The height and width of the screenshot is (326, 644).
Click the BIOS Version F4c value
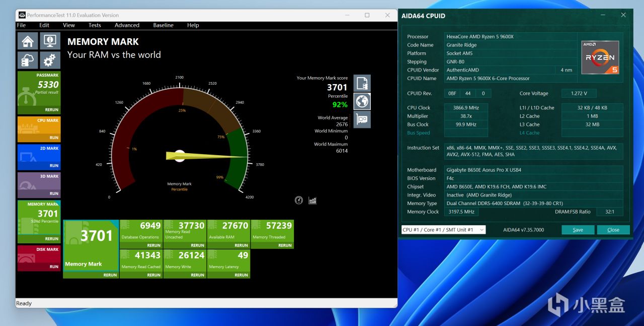(x=451, y=178)
